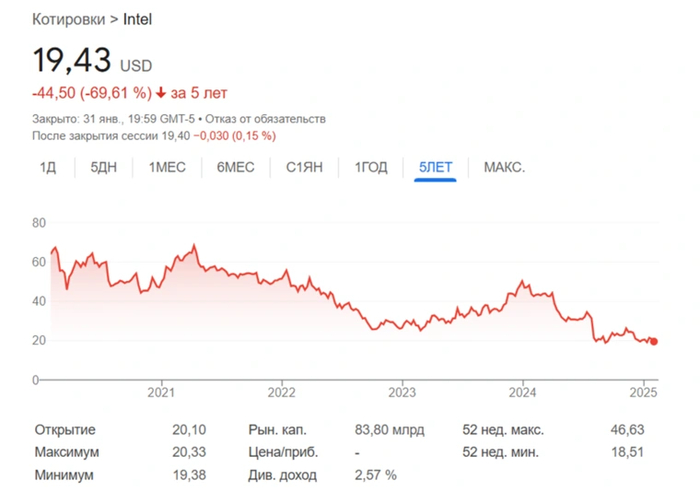Select the 1Д time range tab
The width and height of the screenshot is (700, 492).
tap(48, 167)
